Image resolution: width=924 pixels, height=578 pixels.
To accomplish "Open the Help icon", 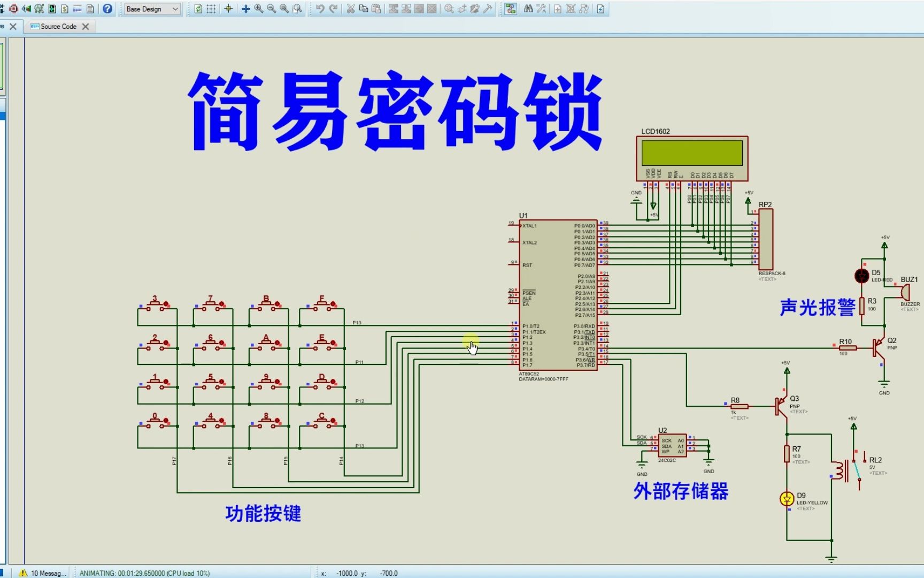I will [x=107, y=9].
